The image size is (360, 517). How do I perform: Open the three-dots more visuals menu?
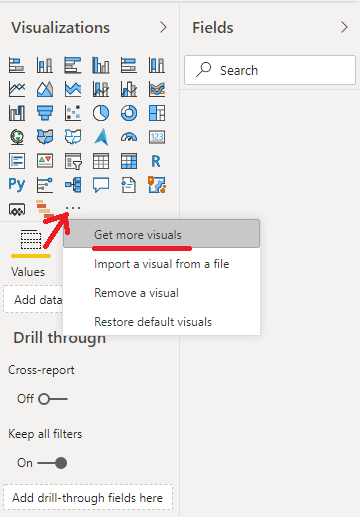coord(73,208)
